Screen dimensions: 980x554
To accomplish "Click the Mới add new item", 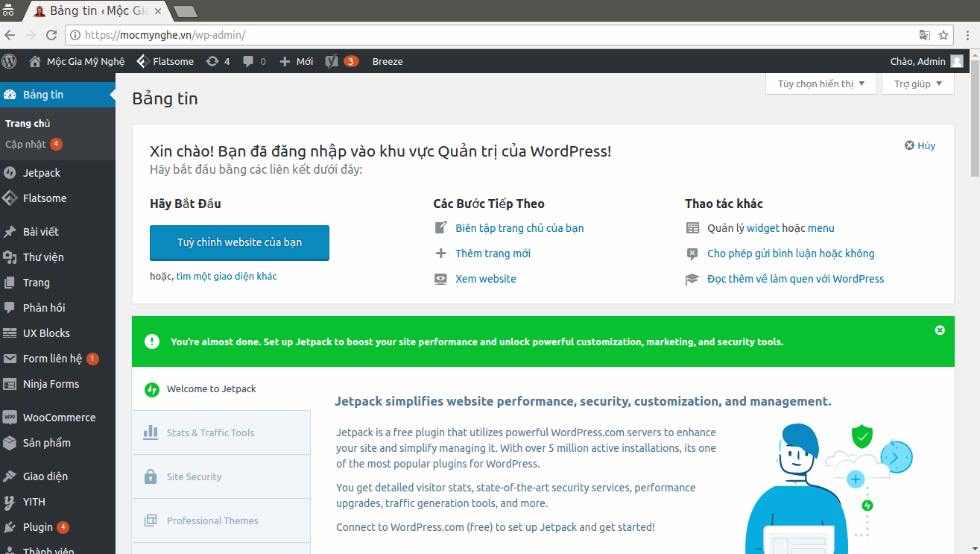I will click(296, 61).
